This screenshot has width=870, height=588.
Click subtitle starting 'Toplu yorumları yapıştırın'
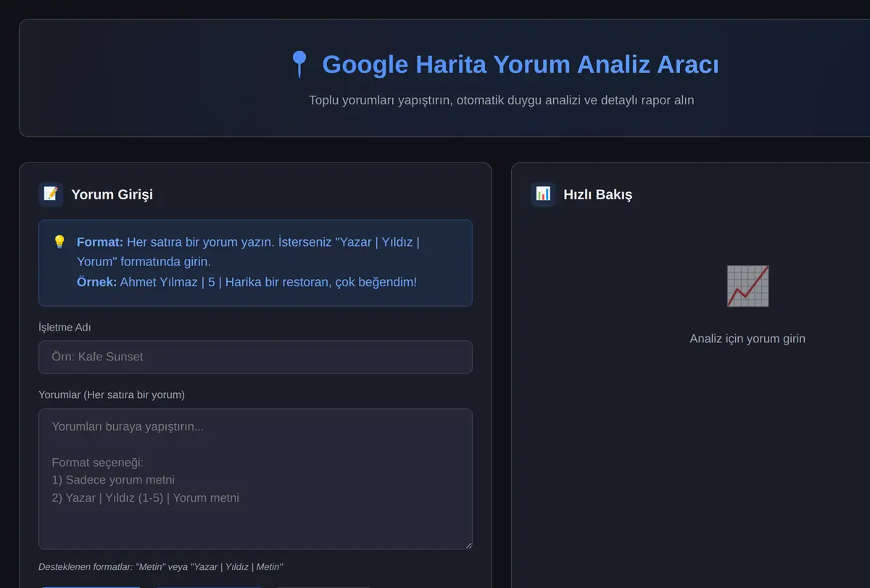[x=502, y=100]
